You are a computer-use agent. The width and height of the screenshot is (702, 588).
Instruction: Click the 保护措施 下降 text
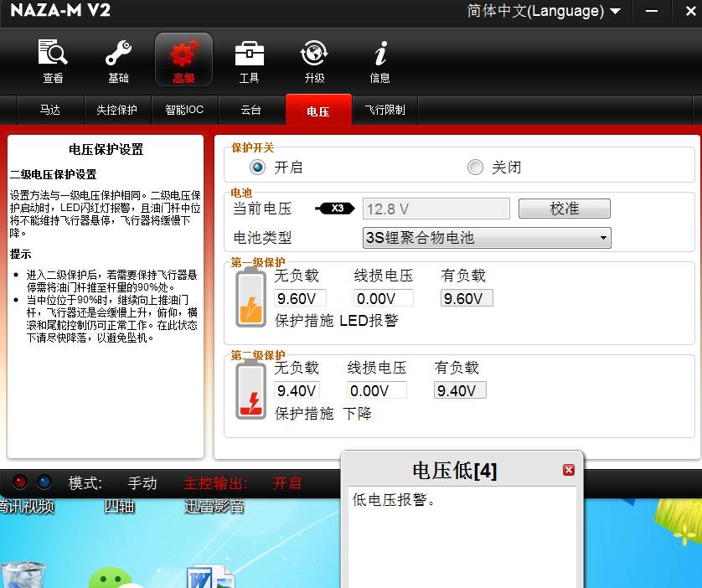323,413
